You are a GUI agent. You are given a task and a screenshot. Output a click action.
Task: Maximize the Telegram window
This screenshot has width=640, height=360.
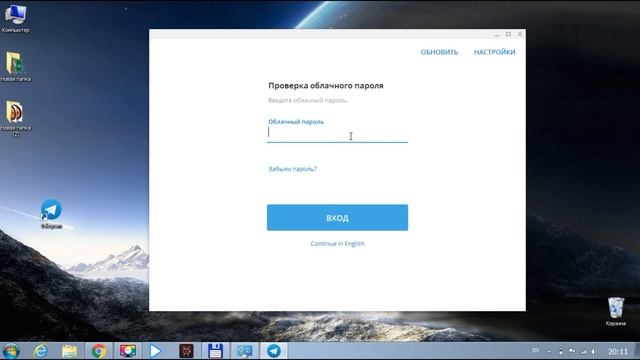(x=509, y=34)
